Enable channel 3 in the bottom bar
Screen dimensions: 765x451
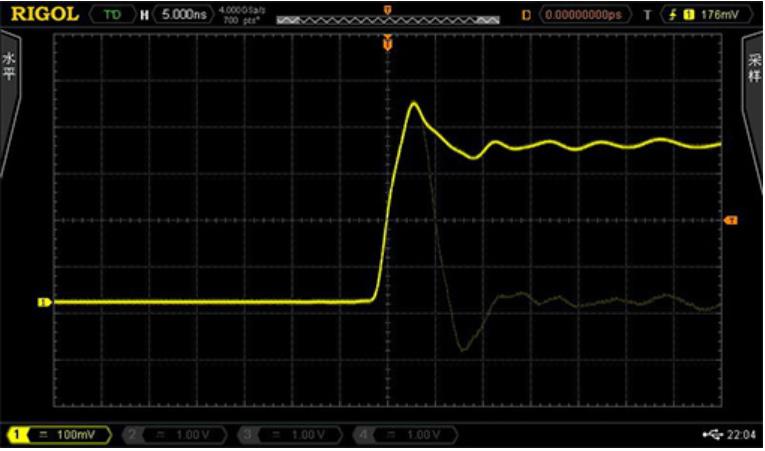click(288, 435)
